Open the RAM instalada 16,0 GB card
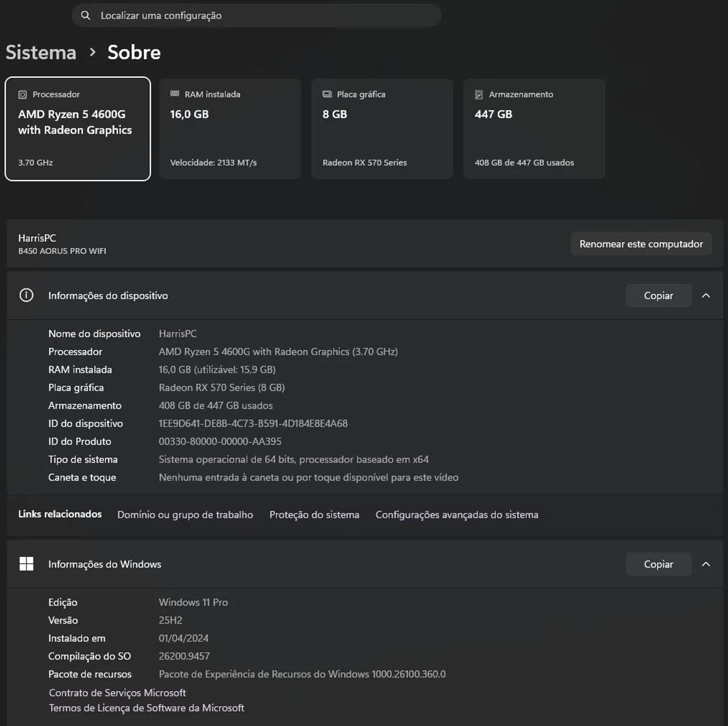The width and height of the screenshot is (728, 726). (230, 129)
